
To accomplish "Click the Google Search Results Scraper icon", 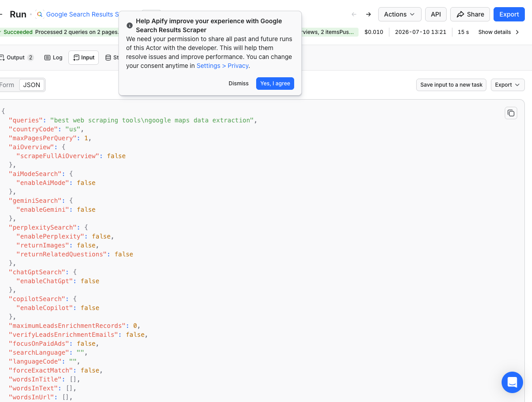I will [x=40, y=14].
